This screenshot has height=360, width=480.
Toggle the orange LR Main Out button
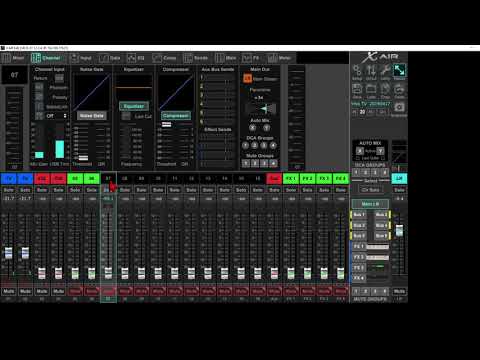click(247, 79)
